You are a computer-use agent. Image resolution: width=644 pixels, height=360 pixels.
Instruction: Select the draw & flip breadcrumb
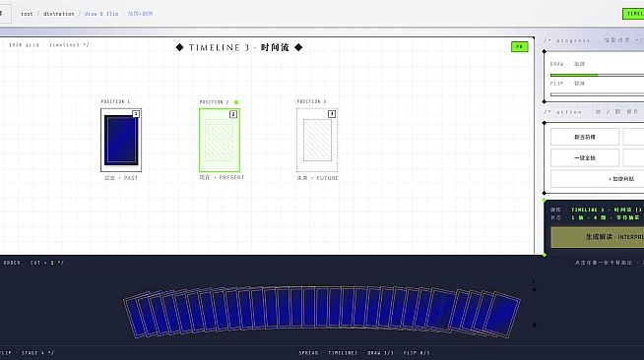[101, 14]
